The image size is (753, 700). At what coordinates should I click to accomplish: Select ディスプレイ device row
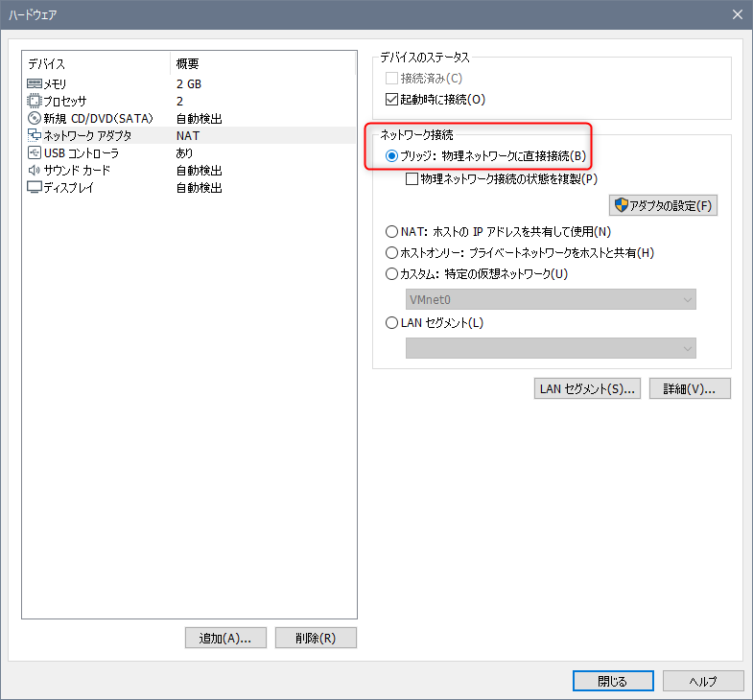(x=190, y=187)
